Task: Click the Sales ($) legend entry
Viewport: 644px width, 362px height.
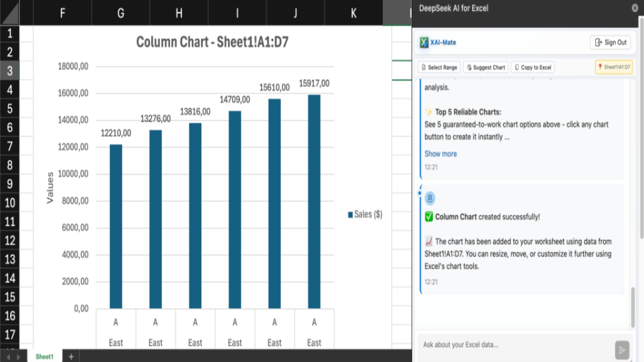Action: tap(365, 214)
